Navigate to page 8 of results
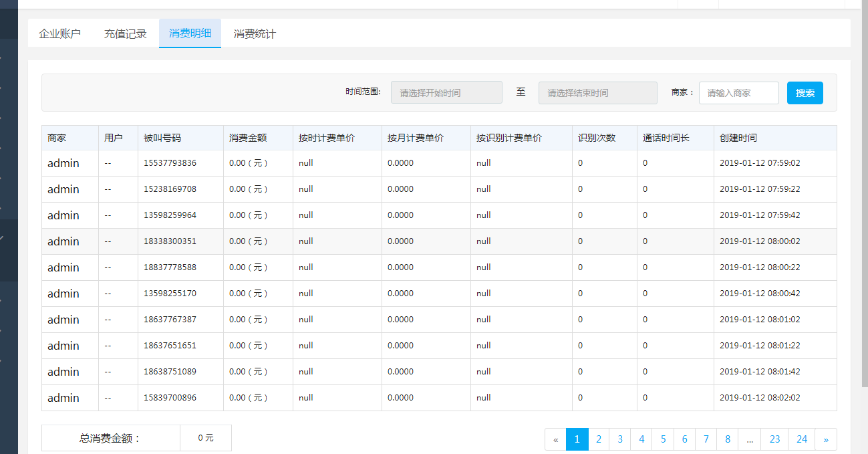The width and height of the screenshot is (868, 454). [x=728, y=439]
